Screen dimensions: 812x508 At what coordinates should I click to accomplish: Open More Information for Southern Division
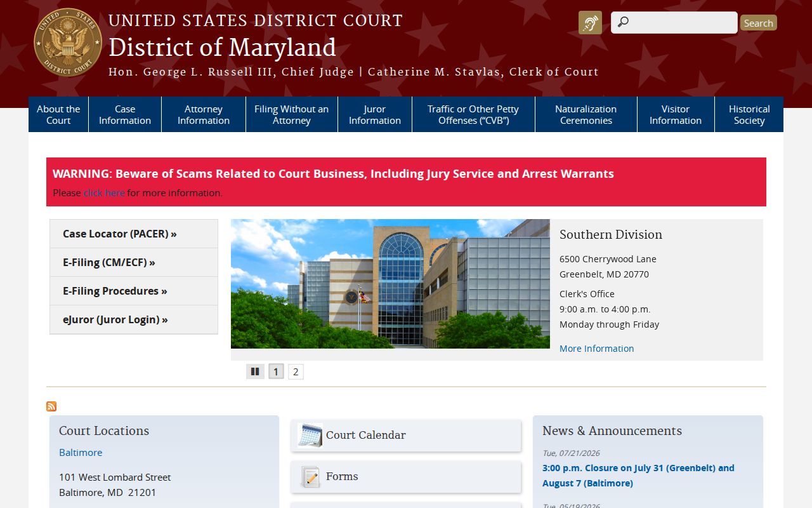pyautogui.click(x=596, y=348)
